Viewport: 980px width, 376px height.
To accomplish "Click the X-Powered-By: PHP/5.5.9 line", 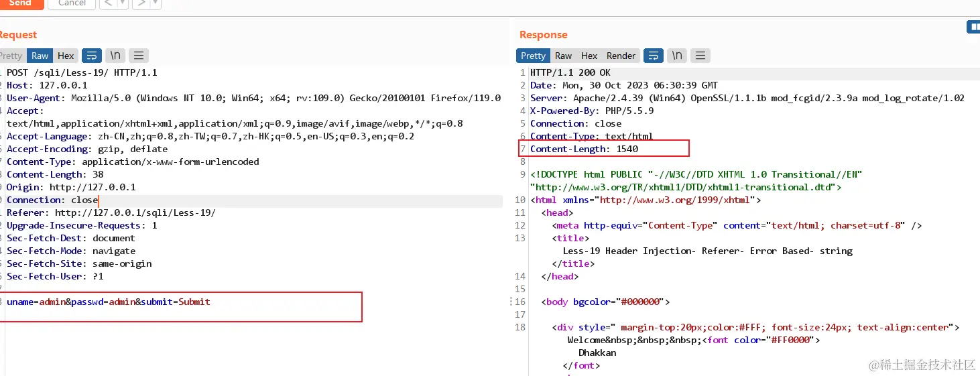I will click(591, 111).
